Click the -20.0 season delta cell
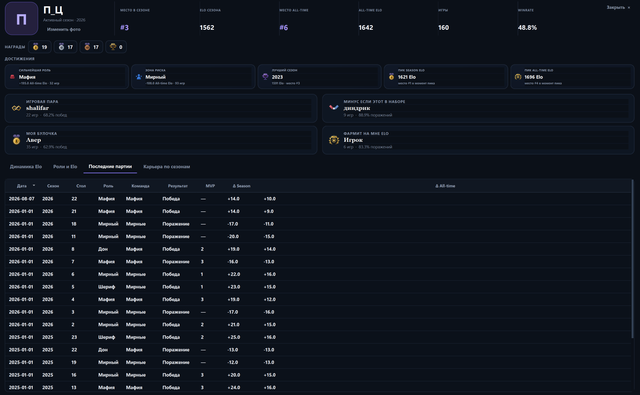Image resolution: width=640 pixels, height=395 pixels. click(x=233, y=237)
